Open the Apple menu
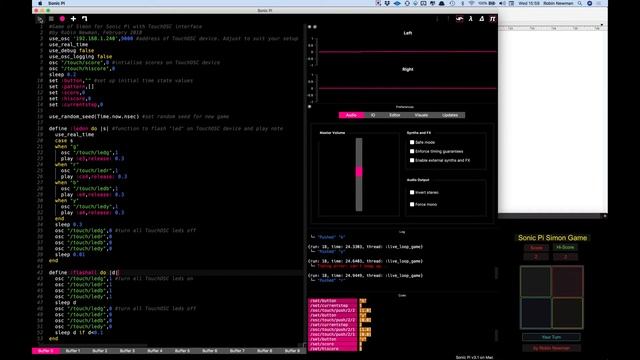640x360 pixels. pyautogui.click(x=40, y=3)
